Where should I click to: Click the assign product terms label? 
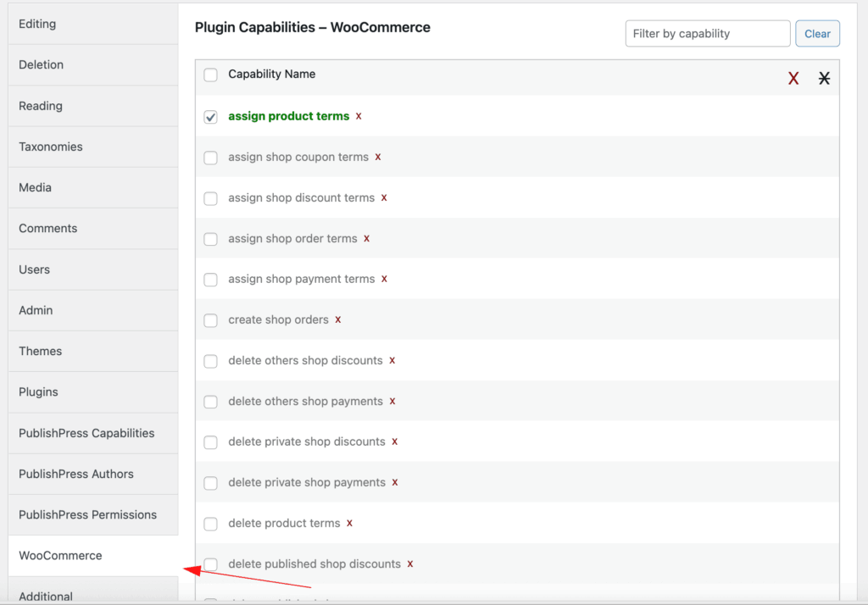288,116
